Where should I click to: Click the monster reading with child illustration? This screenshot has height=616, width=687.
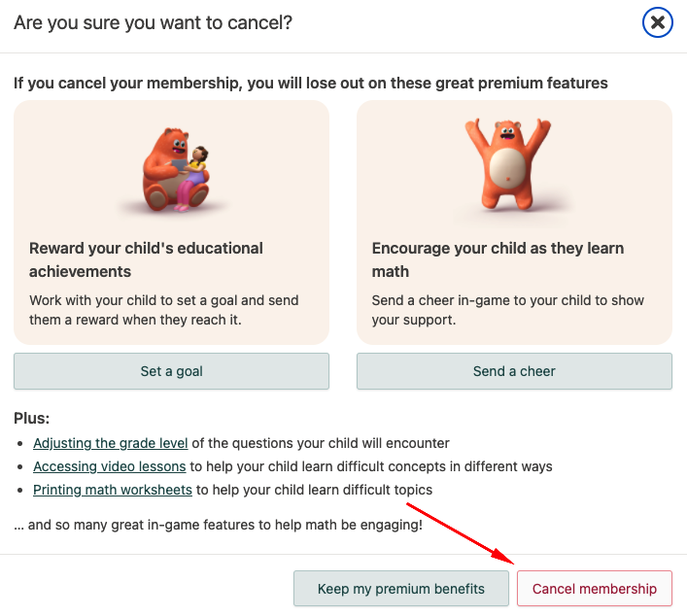click(175, 170)
